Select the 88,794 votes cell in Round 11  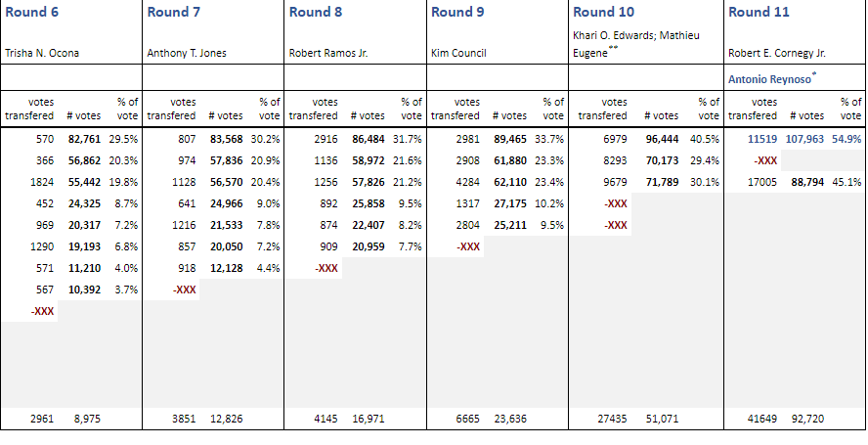coord(806,182)
